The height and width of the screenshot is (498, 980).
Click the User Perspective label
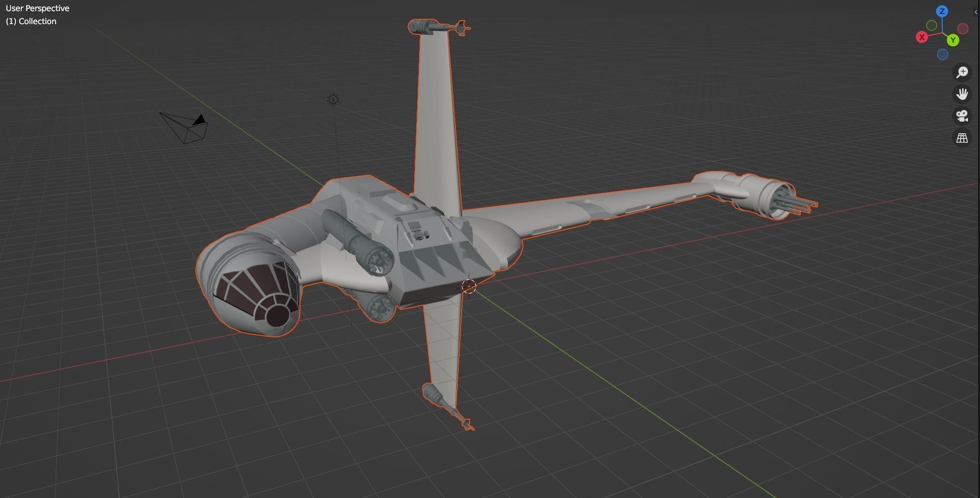[x=38, y=8]
